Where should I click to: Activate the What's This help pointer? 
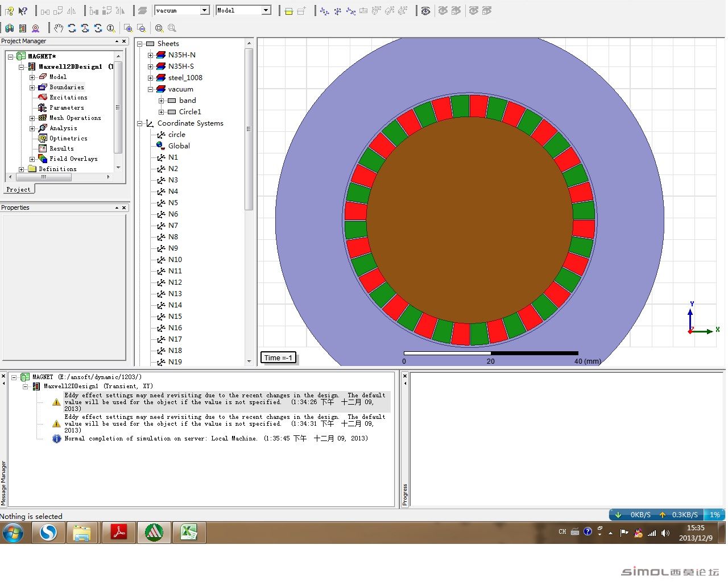[23, 11]
